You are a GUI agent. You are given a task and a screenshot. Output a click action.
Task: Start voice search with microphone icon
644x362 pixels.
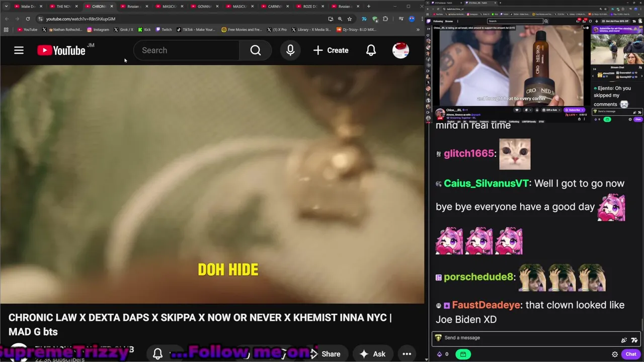[290, 50]
